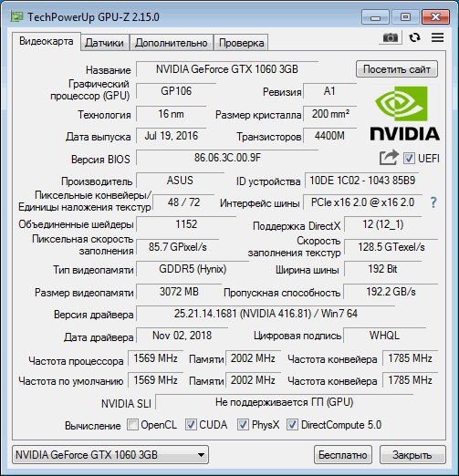
Task: Click the bus interface question mark
Action: (433, 202)
